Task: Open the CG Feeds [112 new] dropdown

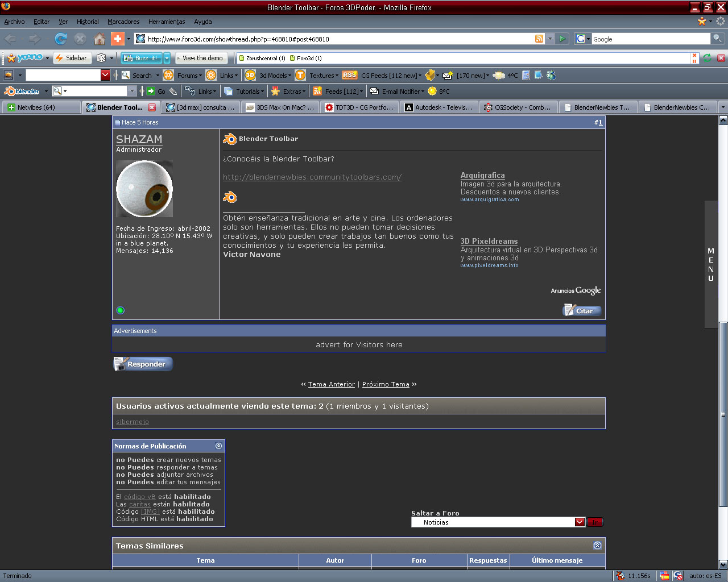Action: point(391,75)
